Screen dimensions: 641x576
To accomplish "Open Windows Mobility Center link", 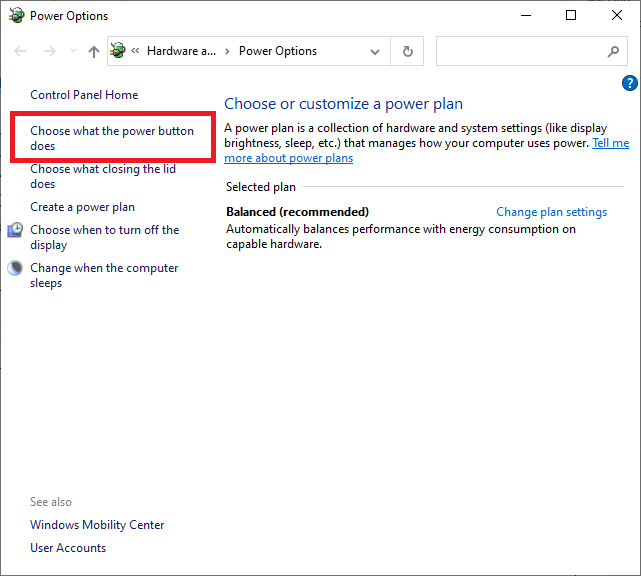I will tap(97, 525).
